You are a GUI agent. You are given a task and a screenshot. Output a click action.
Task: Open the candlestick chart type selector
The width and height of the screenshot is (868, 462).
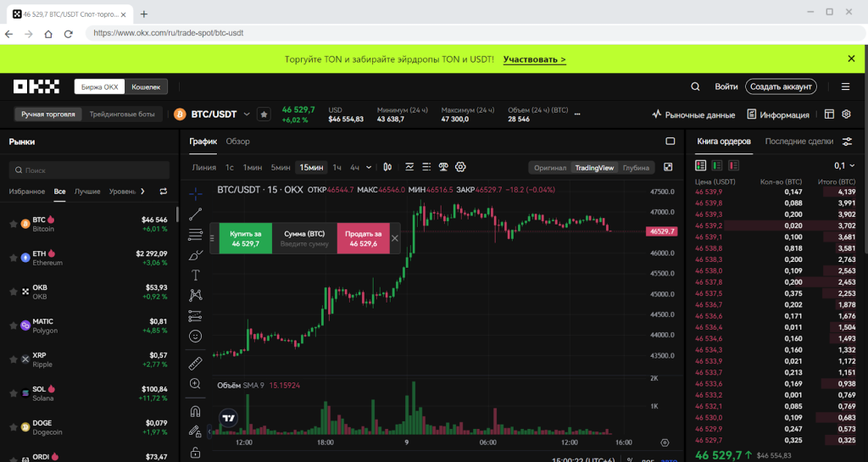(x=387, y=167)
